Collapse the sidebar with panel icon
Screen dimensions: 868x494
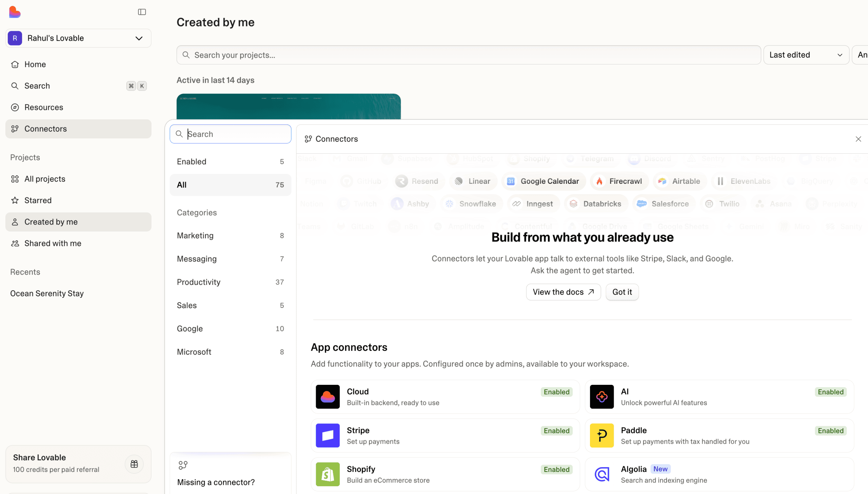(x=142, y=12)
